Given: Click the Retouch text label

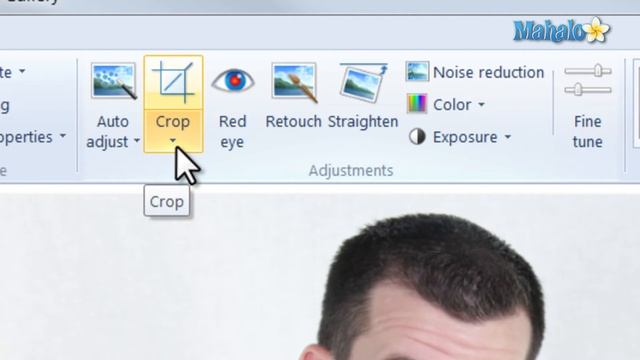Looking at the screenshot, I should click(x=293, y=122).
